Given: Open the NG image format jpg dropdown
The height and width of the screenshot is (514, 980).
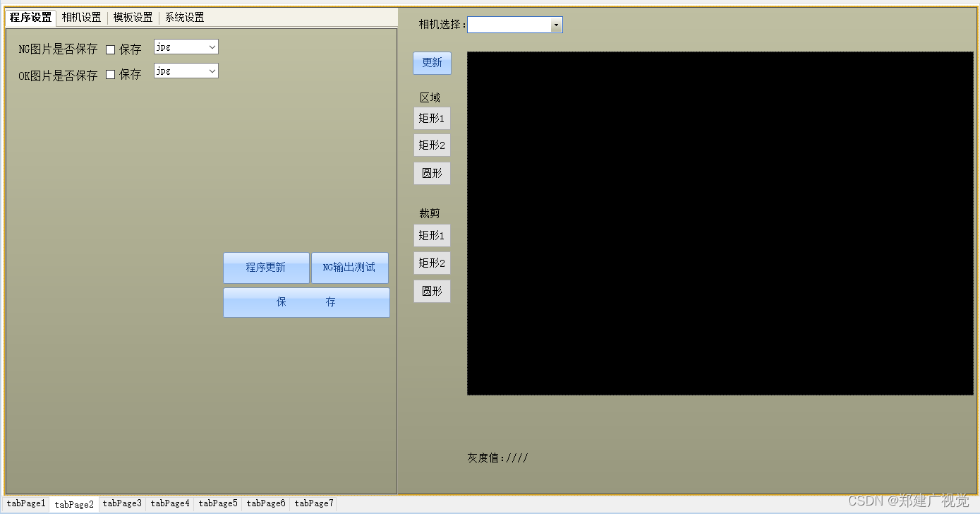Looking at the screenshot, I should point(186,47).
